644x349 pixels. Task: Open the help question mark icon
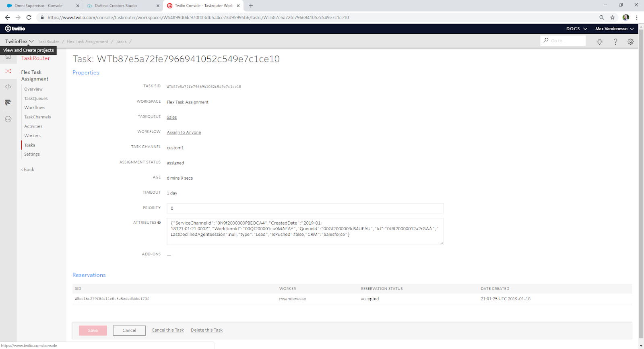[x=615, y=41]
